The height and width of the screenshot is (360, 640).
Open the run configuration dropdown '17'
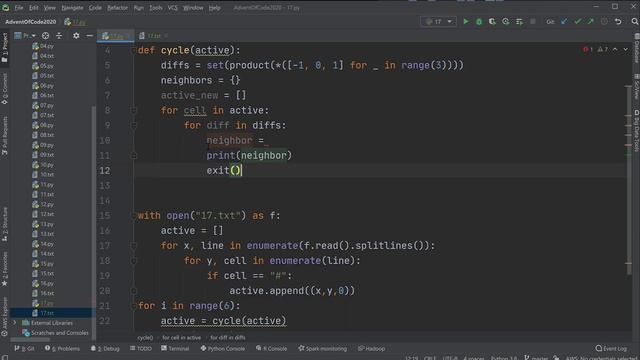tap(438, 22)
